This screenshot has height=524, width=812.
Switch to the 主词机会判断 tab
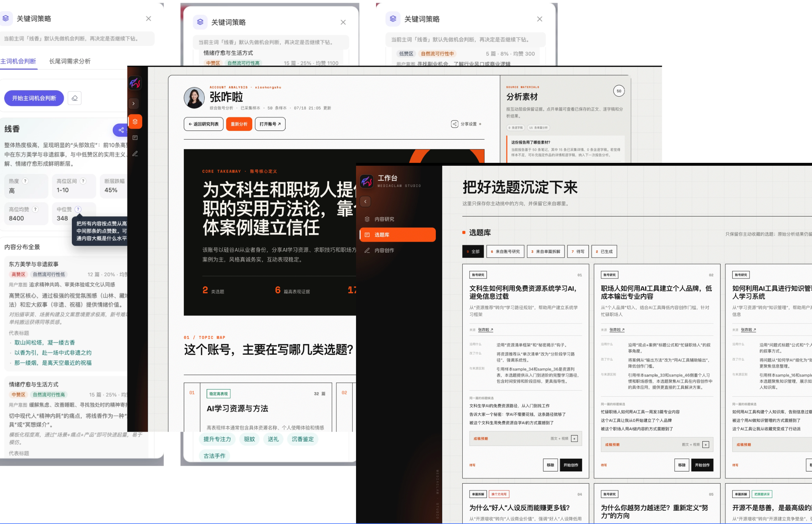(x=18, y=61)
